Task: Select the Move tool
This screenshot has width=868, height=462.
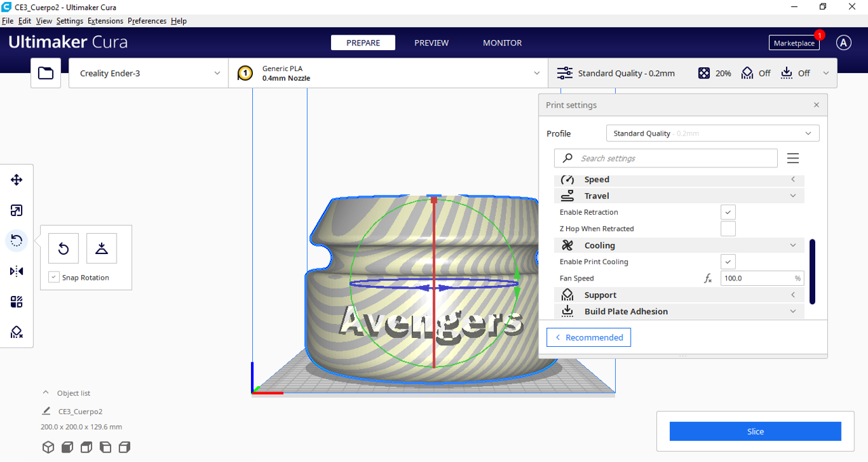Action: click(x=16, y=180)
